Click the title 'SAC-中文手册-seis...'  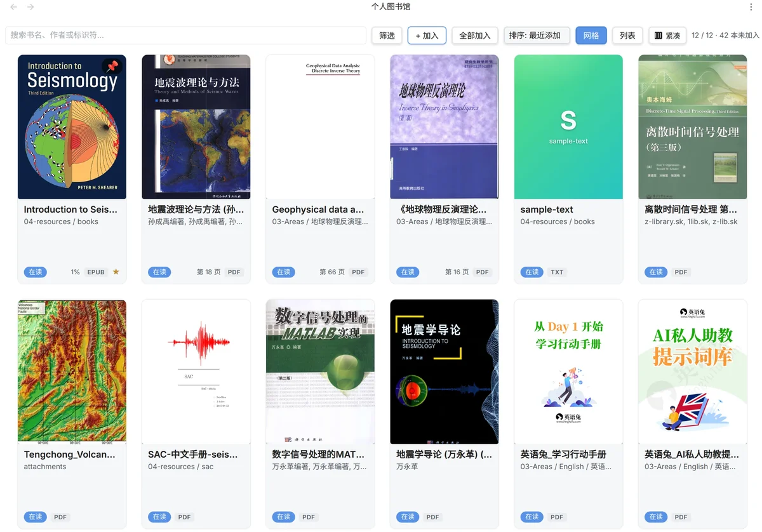point(193,455)
